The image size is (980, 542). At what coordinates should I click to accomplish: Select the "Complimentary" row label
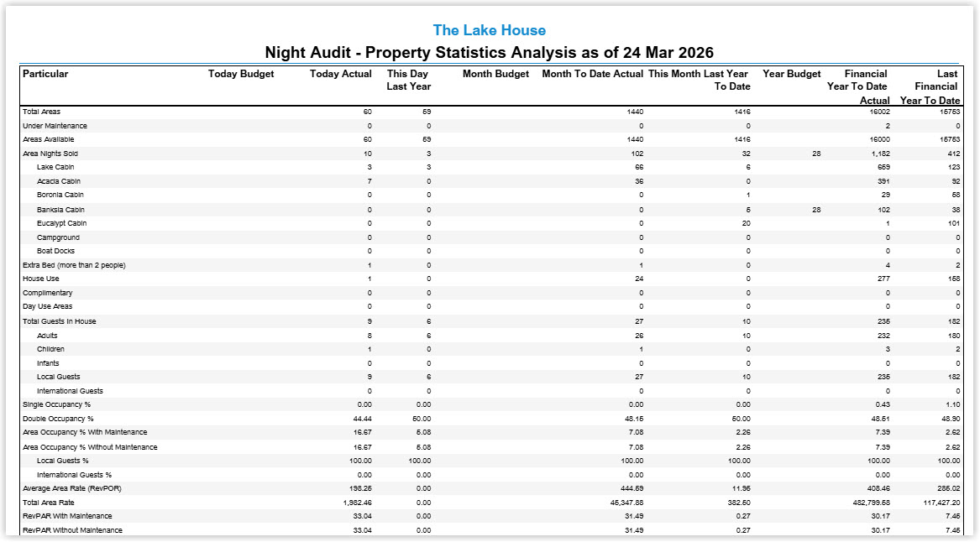[x=48, y=293]
